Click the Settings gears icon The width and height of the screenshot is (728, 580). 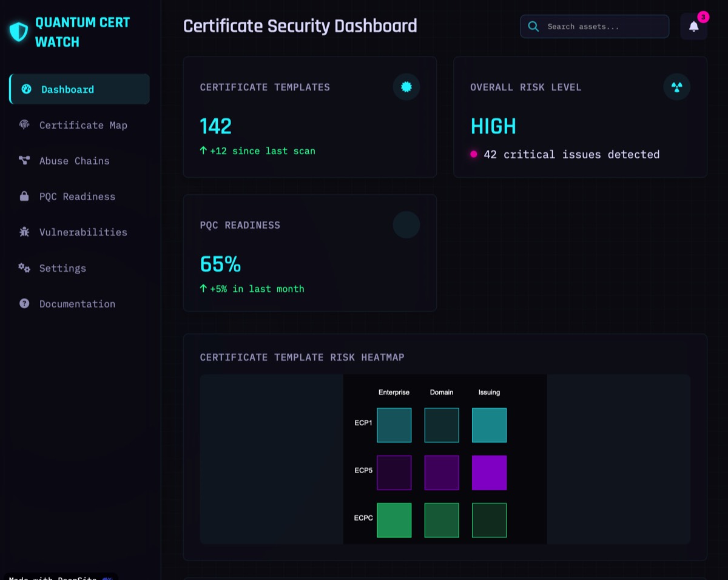point(24,268)
